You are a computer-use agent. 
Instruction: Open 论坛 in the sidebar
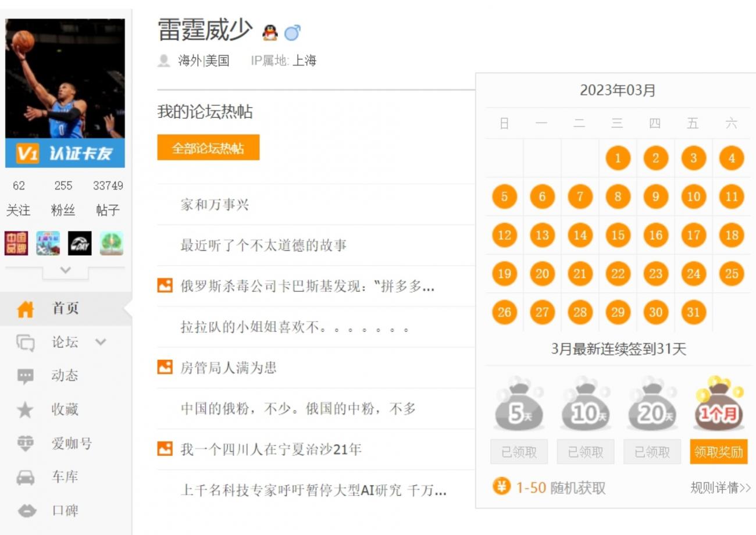(66, 342)
